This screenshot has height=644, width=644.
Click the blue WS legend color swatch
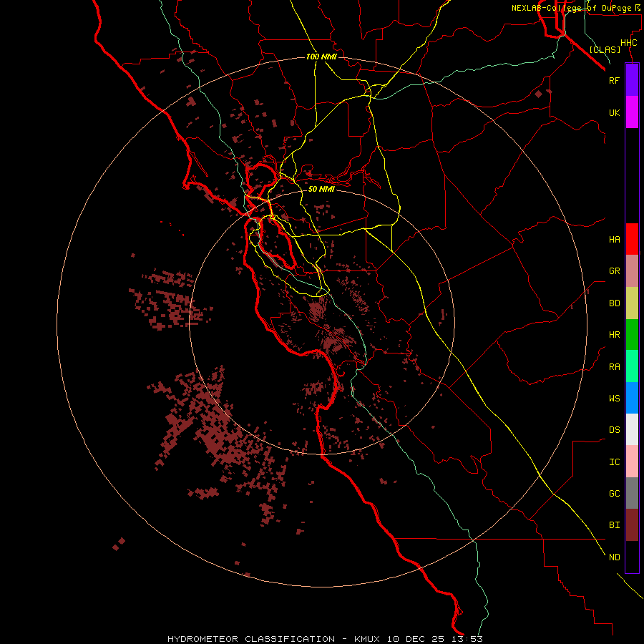point(632,398)
